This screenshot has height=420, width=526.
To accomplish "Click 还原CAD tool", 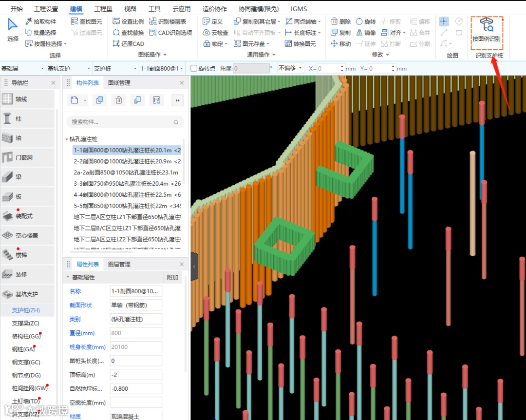I will pyautogui.click(x=128, y=44).
